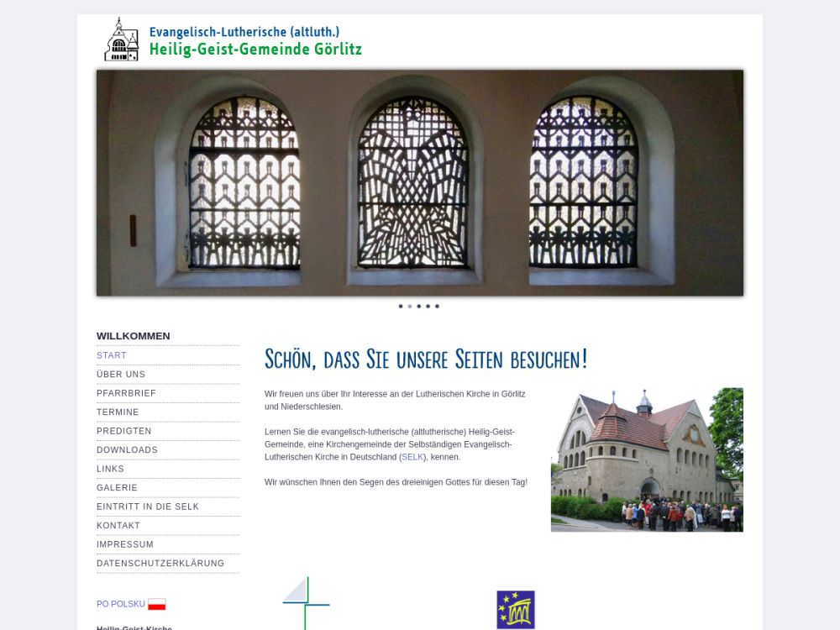840x630 pixels.
Task: Click the church building photo
Action: 647,459
